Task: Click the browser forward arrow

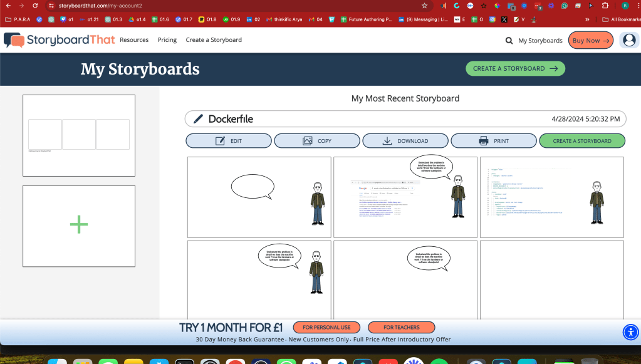Action: point(21,6)
